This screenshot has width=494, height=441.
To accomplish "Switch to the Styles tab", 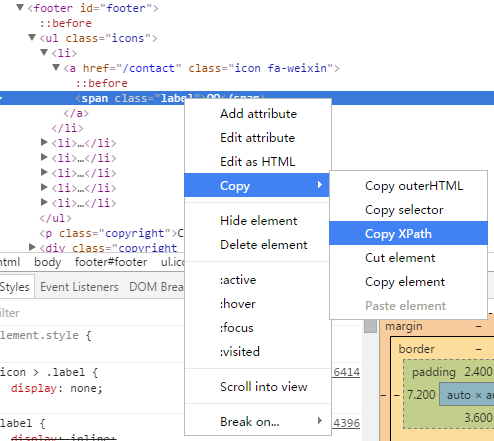I will click(15, 287).
